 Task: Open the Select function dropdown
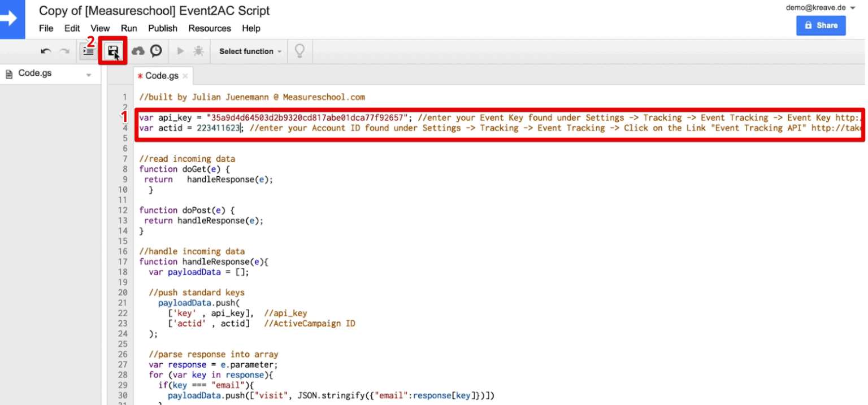tap(249, 51)
